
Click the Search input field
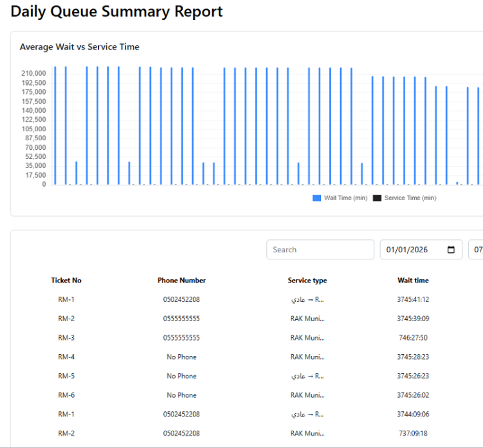click(x=320, y=250)
